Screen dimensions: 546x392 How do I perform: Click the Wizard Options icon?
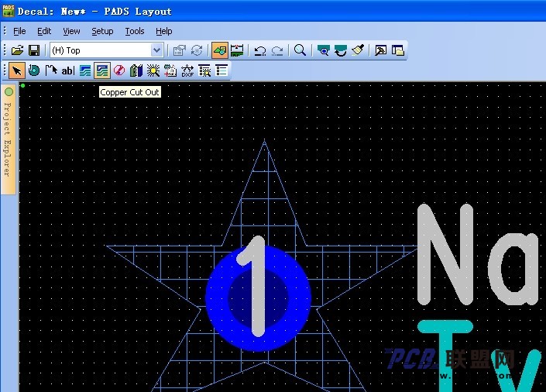pos(204,70)
